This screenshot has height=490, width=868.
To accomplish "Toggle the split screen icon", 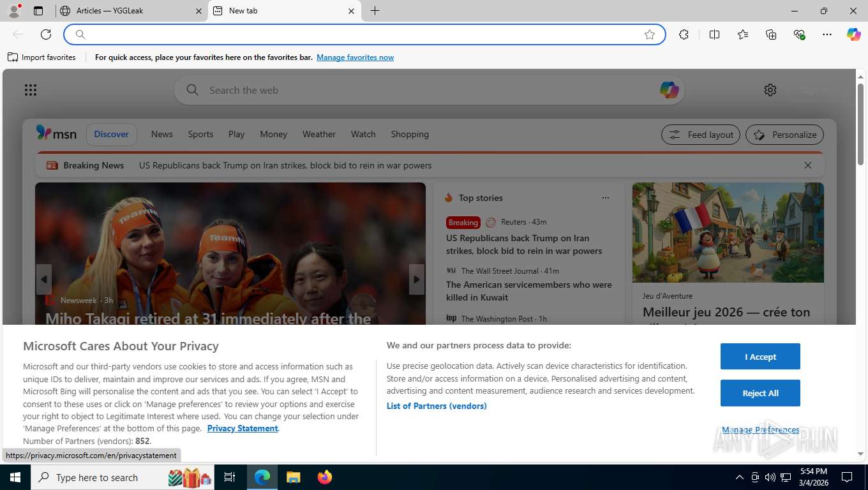I will point(714,34).
